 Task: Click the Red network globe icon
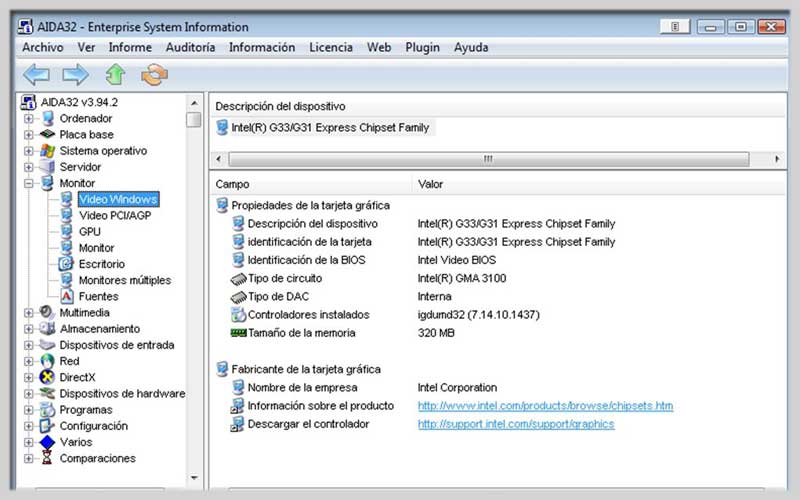pos(47,361)
